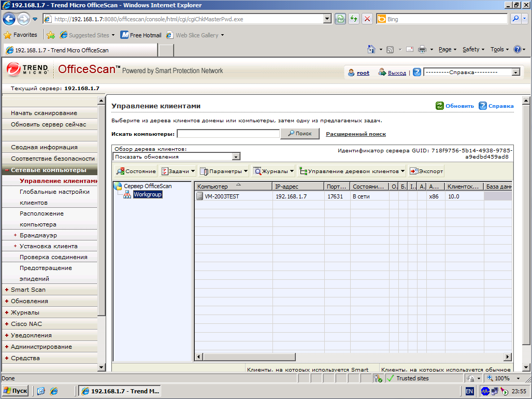
Task: Click the VM-2003TEST computer row icon
Action: click(200, 196)
